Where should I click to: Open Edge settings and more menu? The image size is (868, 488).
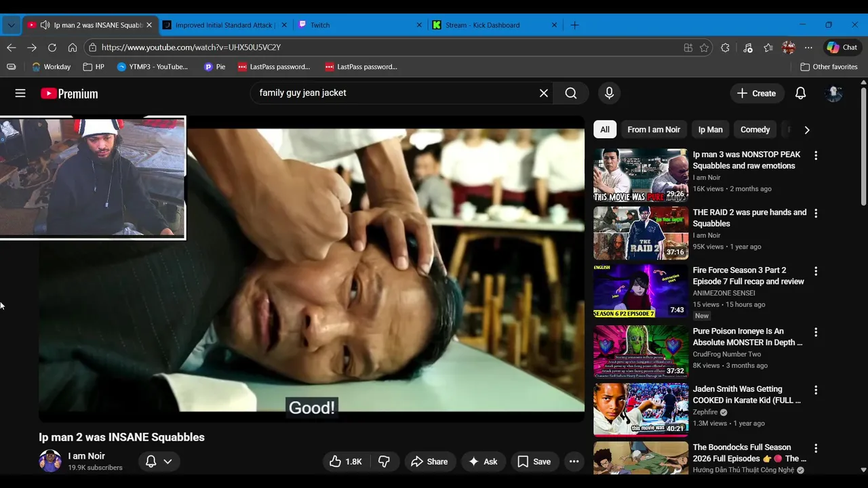click(808, 47)
